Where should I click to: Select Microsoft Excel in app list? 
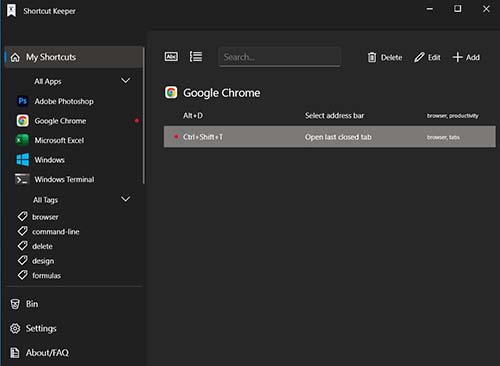pyautogui.click(x=59, y=140)
